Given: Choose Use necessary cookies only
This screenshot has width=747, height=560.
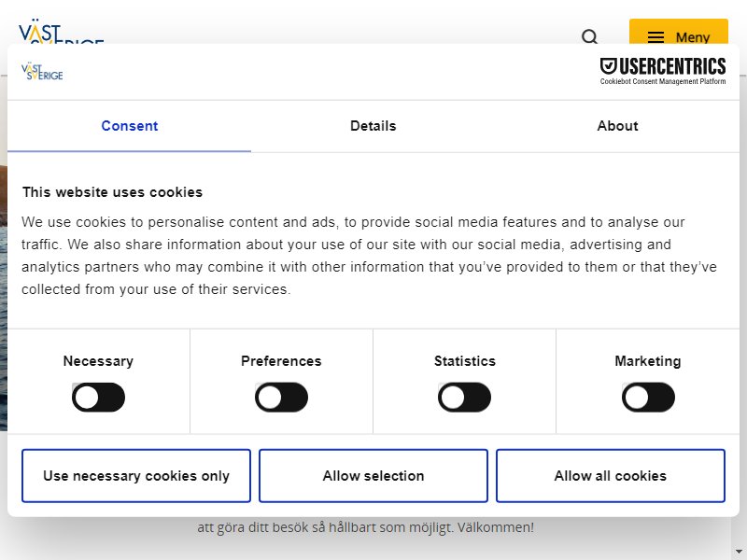Looking at the screenshot, I should [136, 476].
